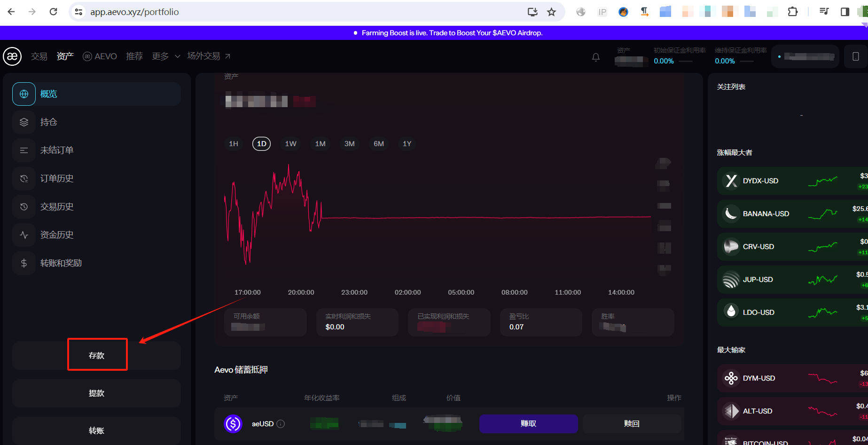Open the 场外交易 external link
Viewport: 868px width, 445px height.
209,56
